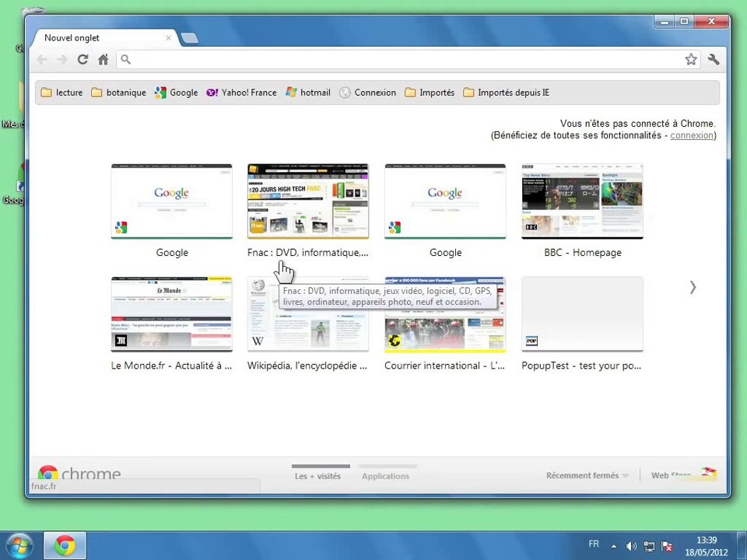Click the browser back arrow
Image resolution: width=747 pixels, height=560 pixels.
click(x=42, y=60)
